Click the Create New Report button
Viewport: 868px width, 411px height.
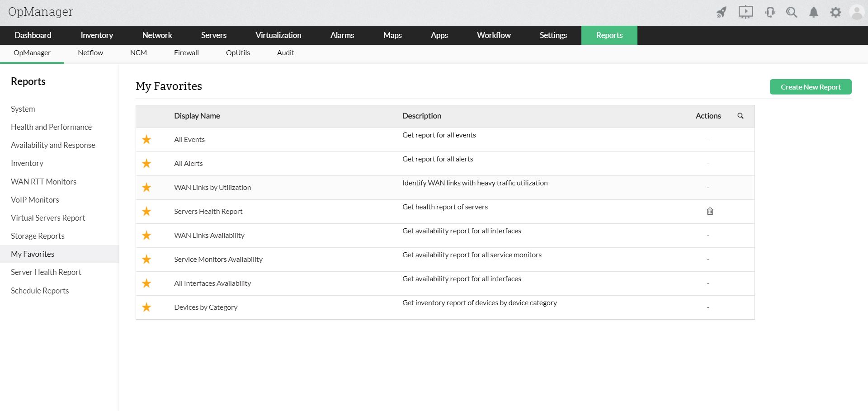810,87
